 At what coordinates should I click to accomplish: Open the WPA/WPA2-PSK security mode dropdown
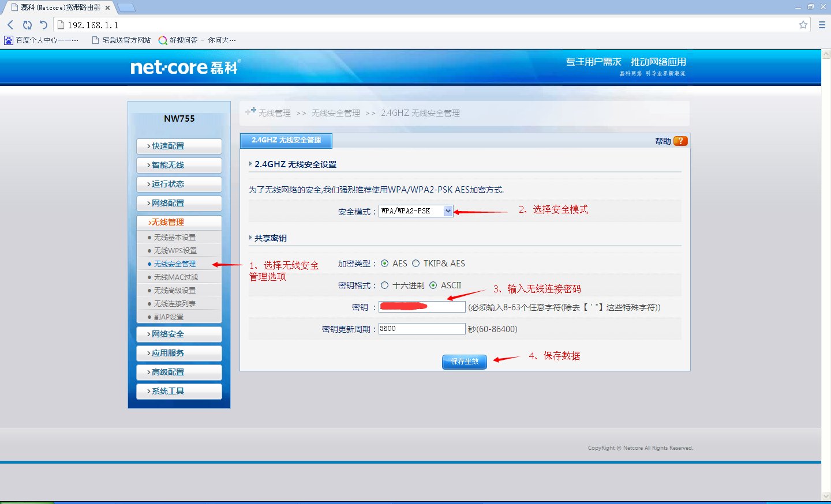pyautogui.click(x=448, y=210)
